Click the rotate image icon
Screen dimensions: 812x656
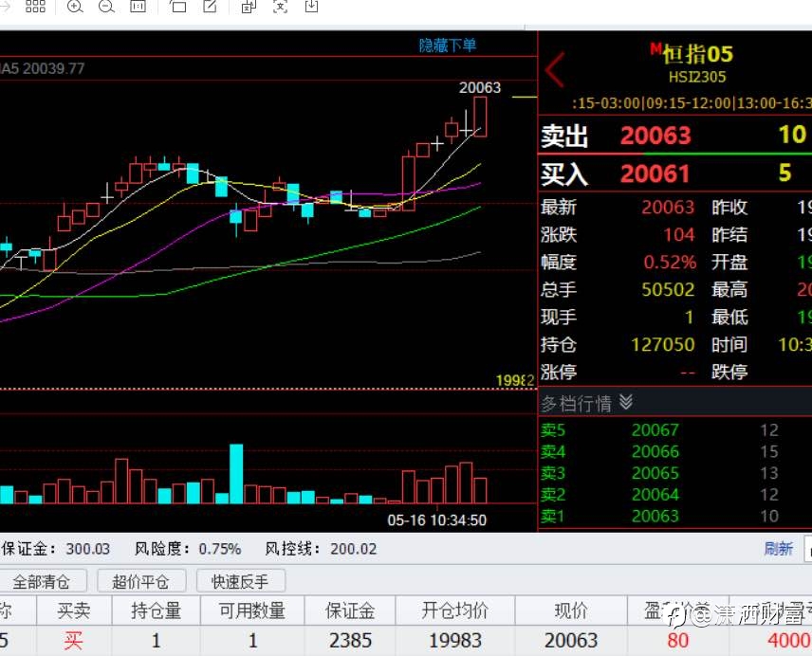(x=177, y=7)
